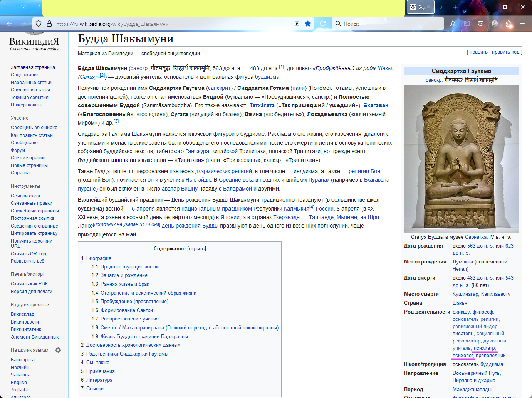
Task: Click the site padlock security icon
Action: coord(49,24)
